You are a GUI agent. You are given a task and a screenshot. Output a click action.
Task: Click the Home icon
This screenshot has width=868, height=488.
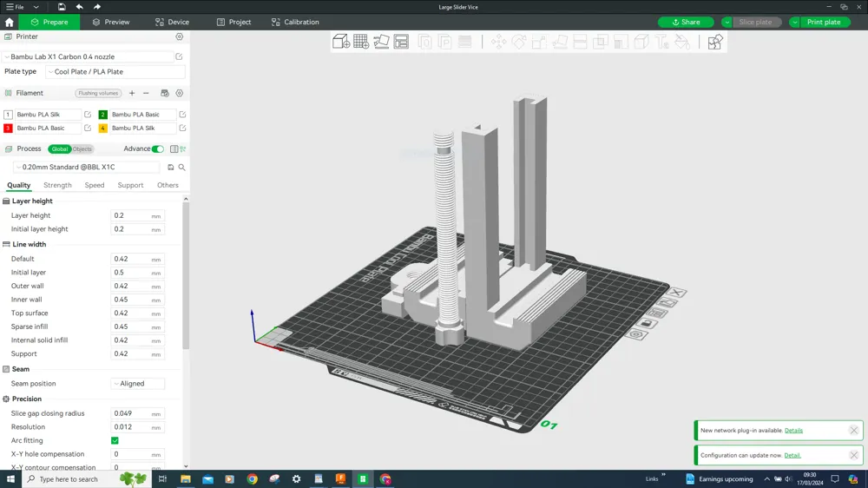click(10, 22)
